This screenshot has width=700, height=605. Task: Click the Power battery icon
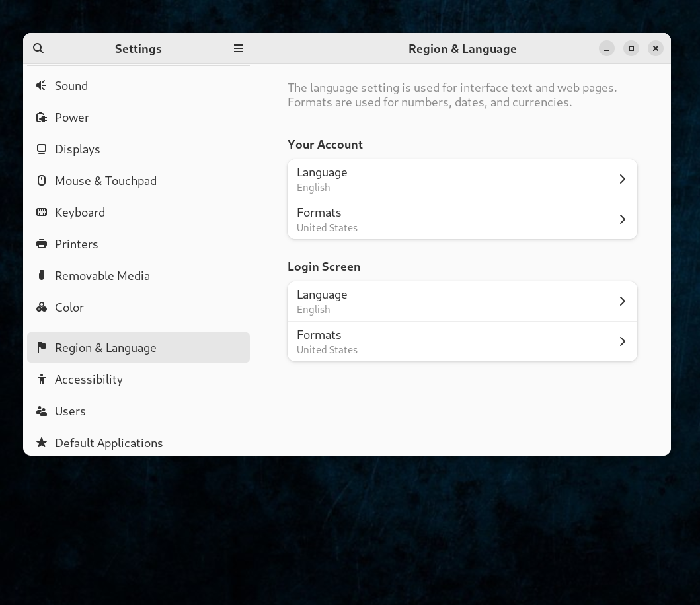point(42,118)
